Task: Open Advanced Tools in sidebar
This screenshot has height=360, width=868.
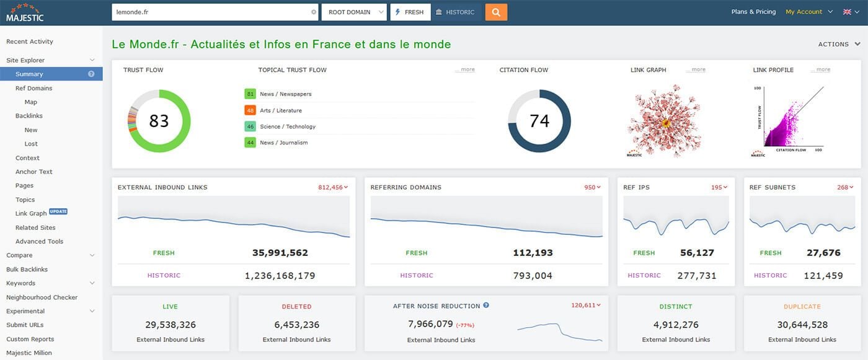Action: 40,241
